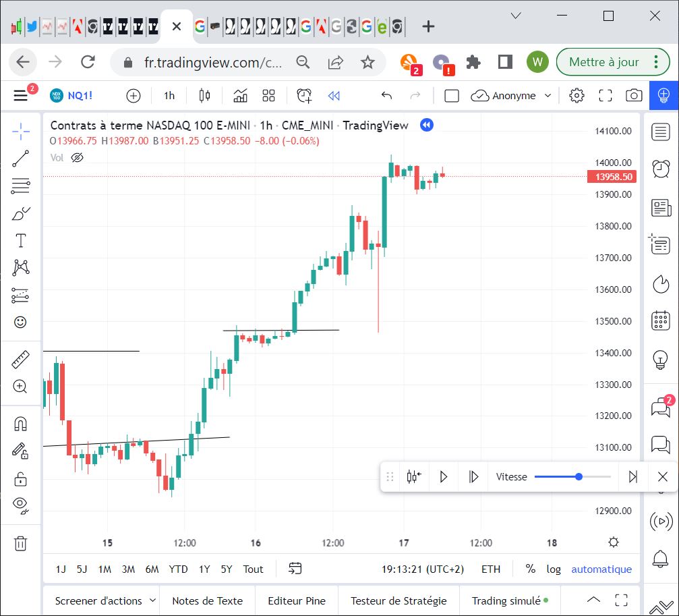The image size is (679, 616).
Task: Select the zoom in tool
Action: 20,386
